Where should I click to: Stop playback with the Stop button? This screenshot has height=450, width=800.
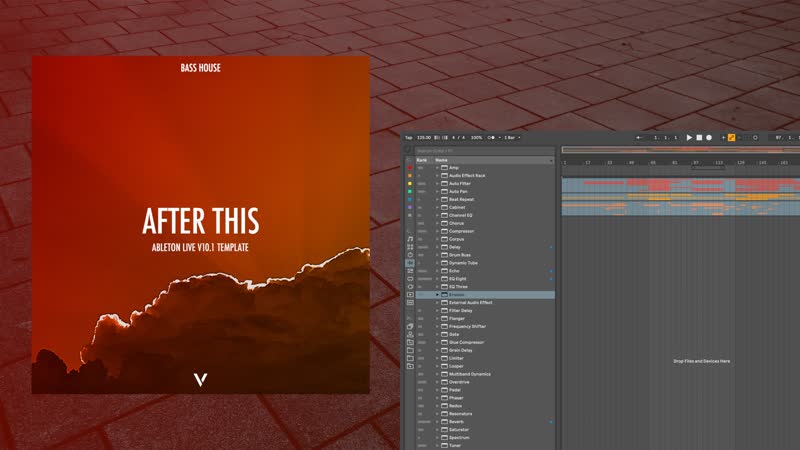click(x=699, y=137)
